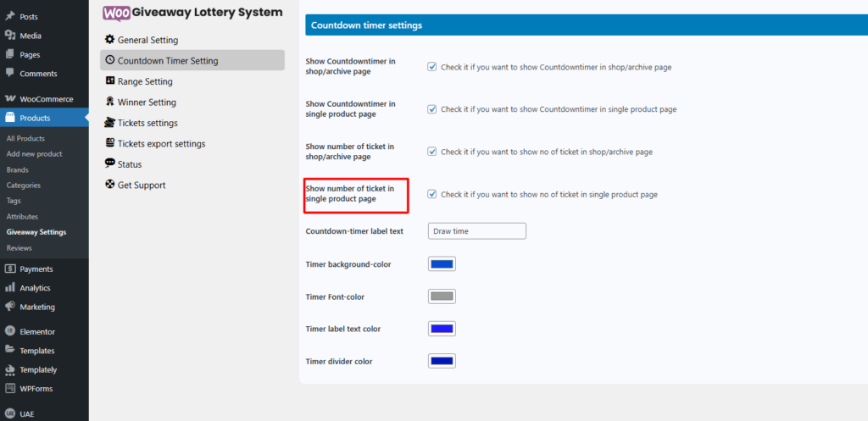Click the Range Setting icon

point(109,80)
